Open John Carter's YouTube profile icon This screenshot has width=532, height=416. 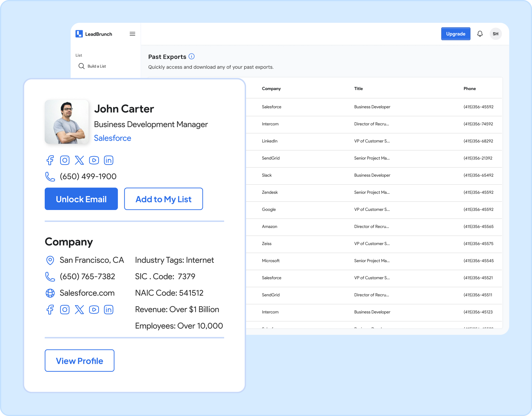[x=94, y=160]
